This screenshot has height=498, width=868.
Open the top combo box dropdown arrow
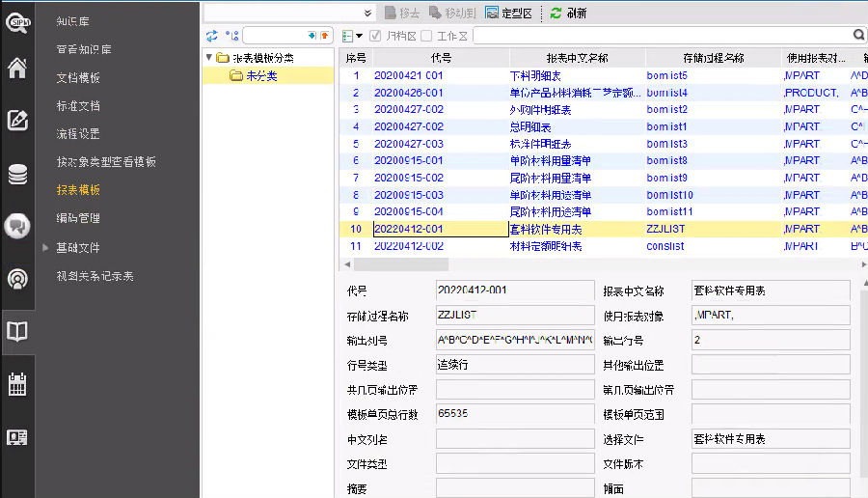click(367, 13)
